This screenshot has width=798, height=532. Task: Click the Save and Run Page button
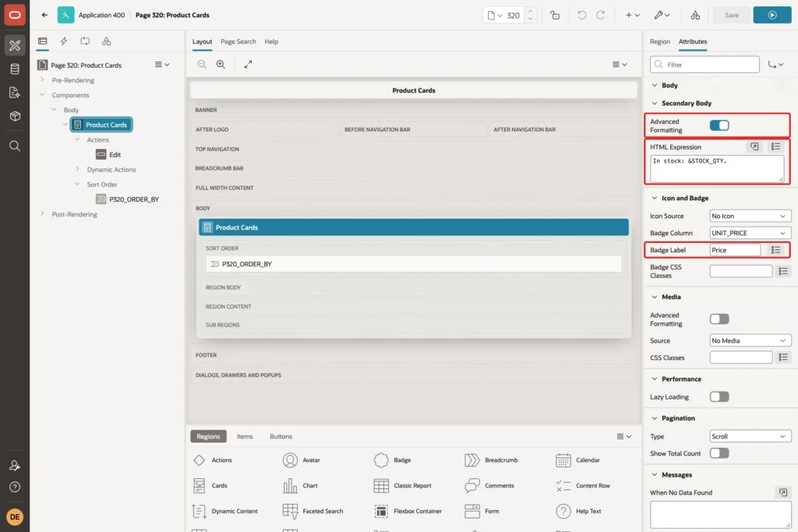point(772,16)
